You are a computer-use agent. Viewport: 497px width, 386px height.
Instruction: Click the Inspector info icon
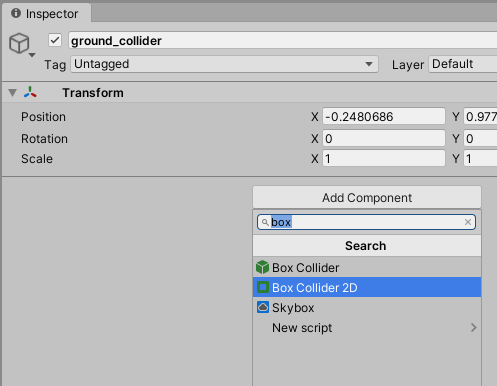(16, 13)
